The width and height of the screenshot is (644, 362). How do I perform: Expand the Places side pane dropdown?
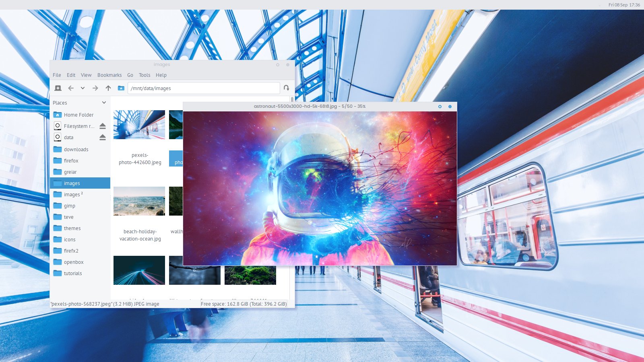click(104, 103)
